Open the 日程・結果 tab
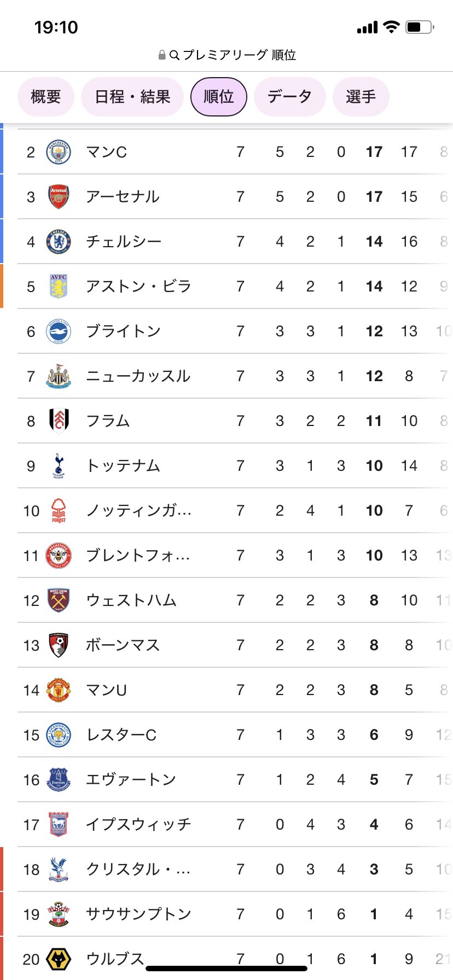453x980 pixels. coord(132,97)
